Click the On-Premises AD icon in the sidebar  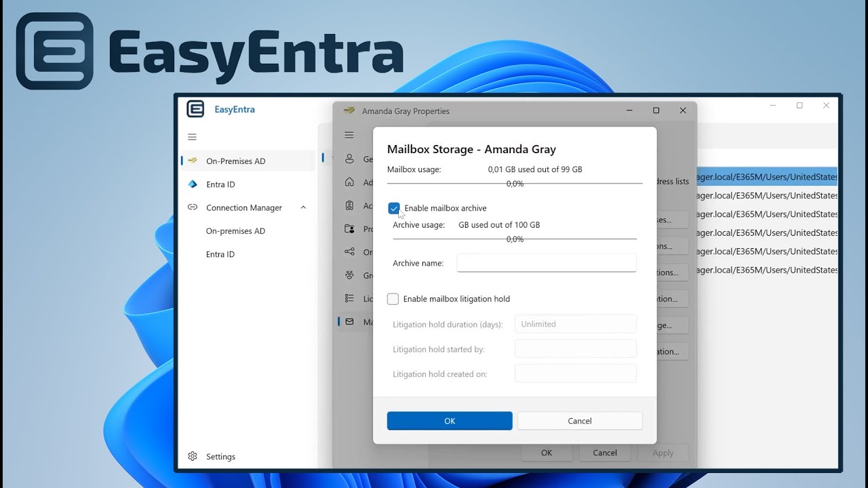pyautogui.click(x=193, y=161)
